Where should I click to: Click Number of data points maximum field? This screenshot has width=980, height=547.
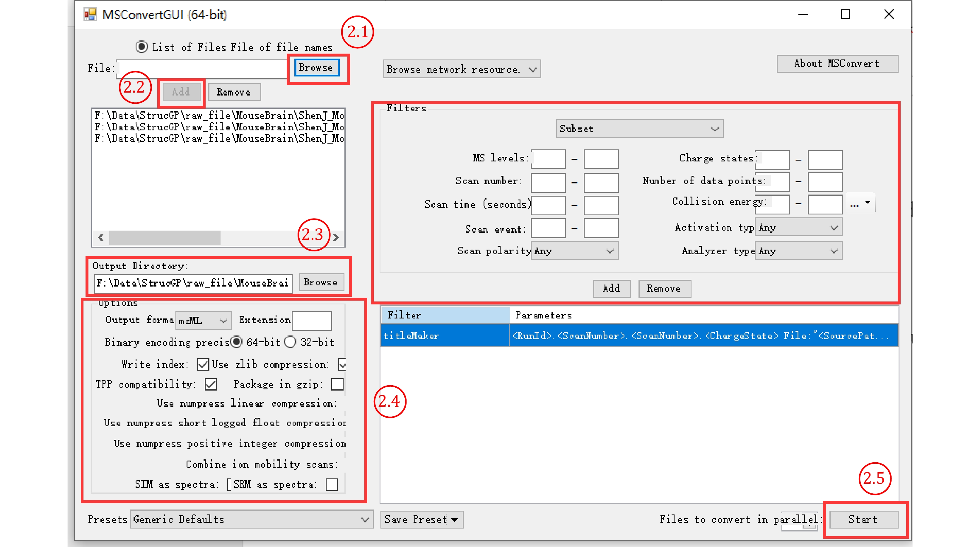pyautogui.click(x=825, y=182)
